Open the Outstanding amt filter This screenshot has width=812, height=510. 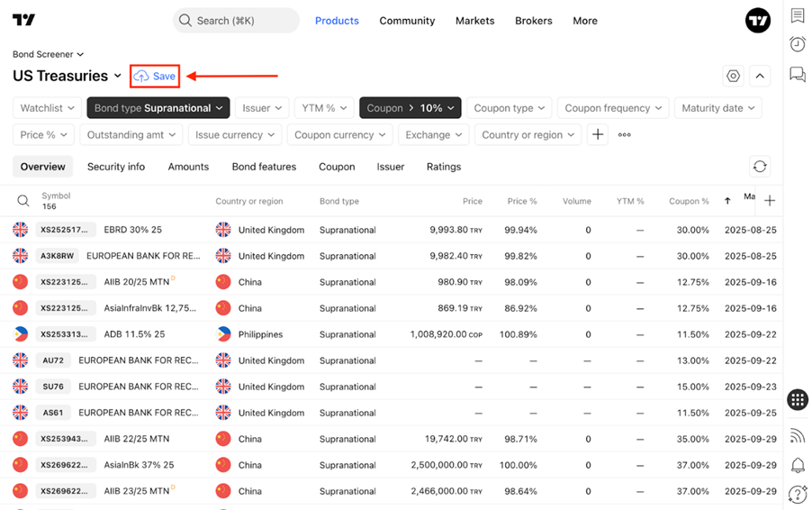pos(131,135)
